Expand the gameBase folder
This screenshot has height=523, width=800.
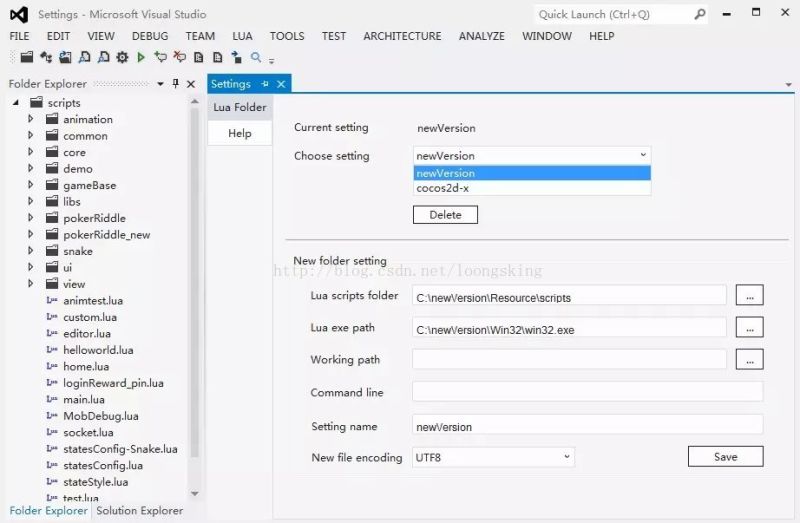coord(31,185)
